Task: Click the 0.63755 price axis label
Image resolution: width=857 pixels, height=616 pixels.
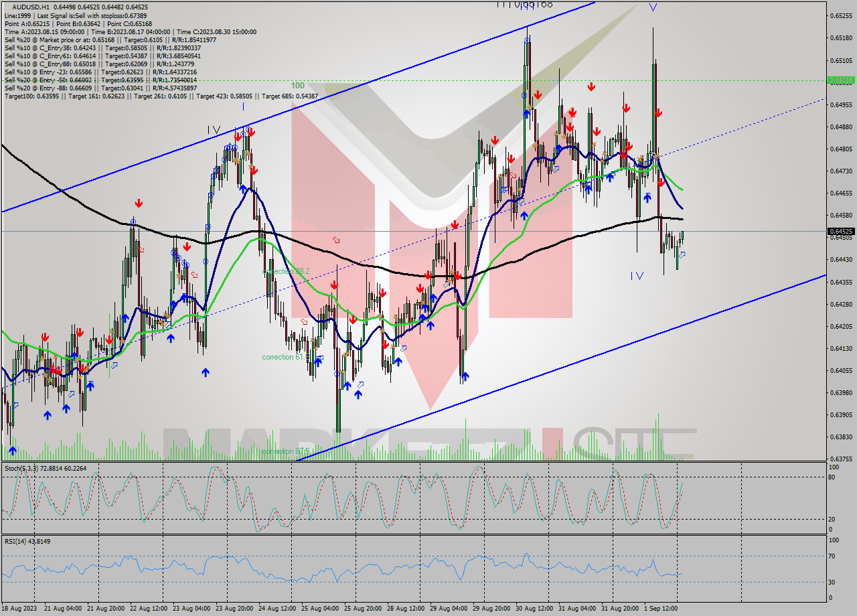Action: click(x=841, y=459)
